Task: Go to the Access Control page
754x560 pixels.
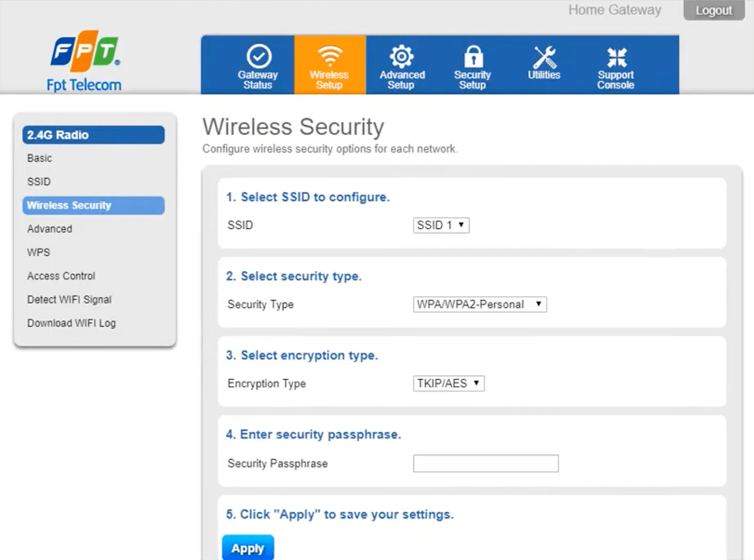Action: coord(61,276)
